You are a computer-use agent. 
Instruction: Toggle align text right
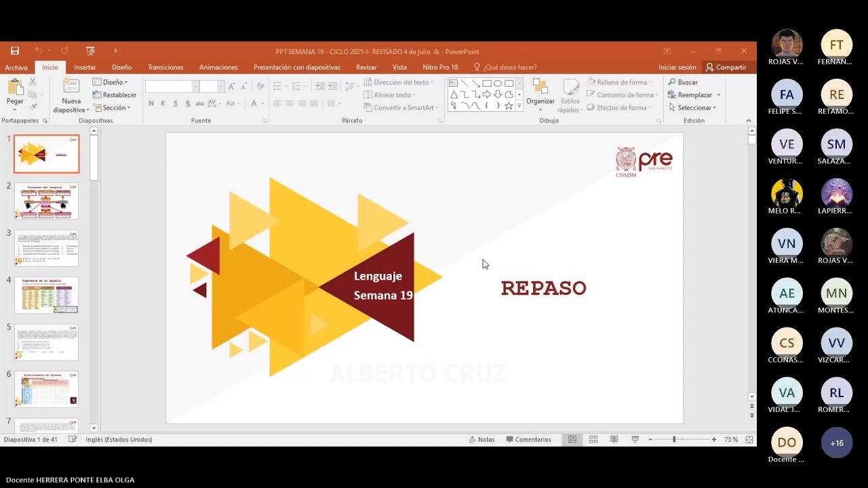[302, 104]
